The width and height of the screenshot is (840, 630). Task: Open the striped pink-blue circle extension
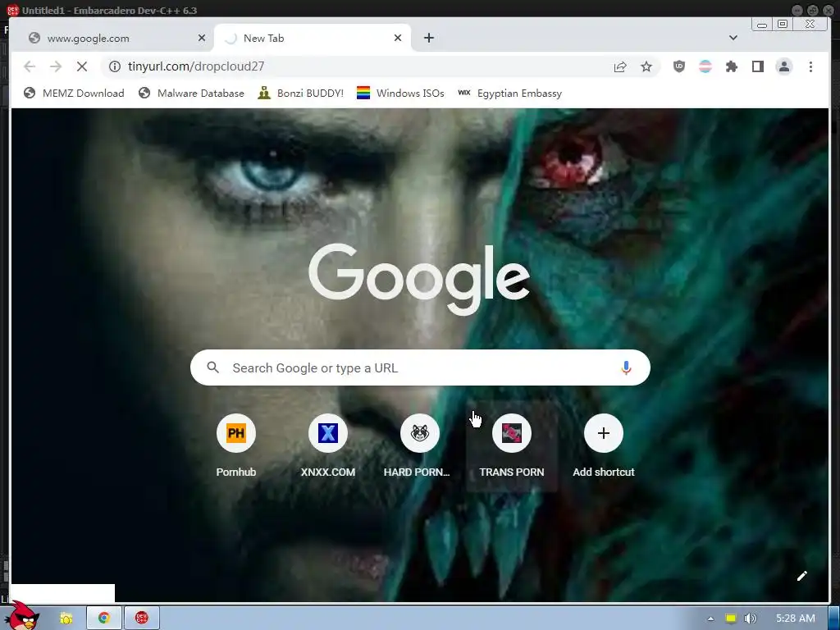point(705,66)
